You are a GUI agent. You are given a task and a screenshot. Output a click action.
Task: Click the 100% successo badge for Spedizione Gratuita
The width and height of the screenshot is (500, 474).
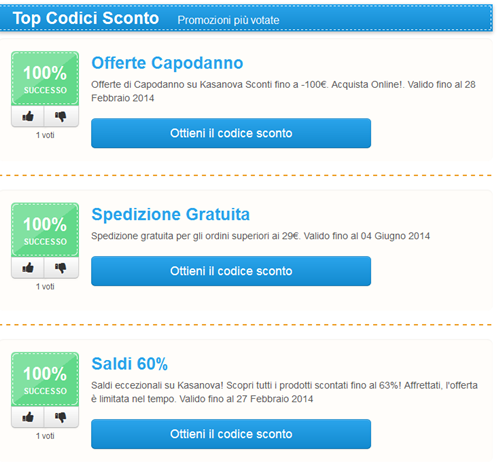45,230
